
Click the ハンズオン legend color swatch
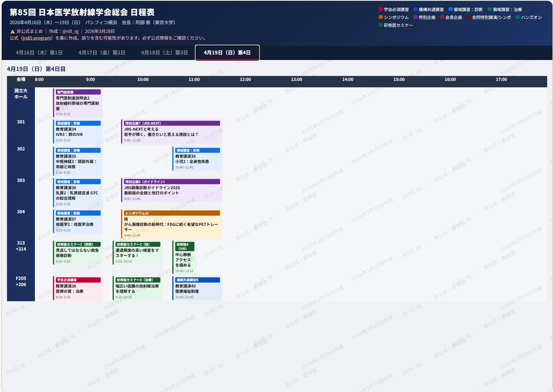click(518, 17)
